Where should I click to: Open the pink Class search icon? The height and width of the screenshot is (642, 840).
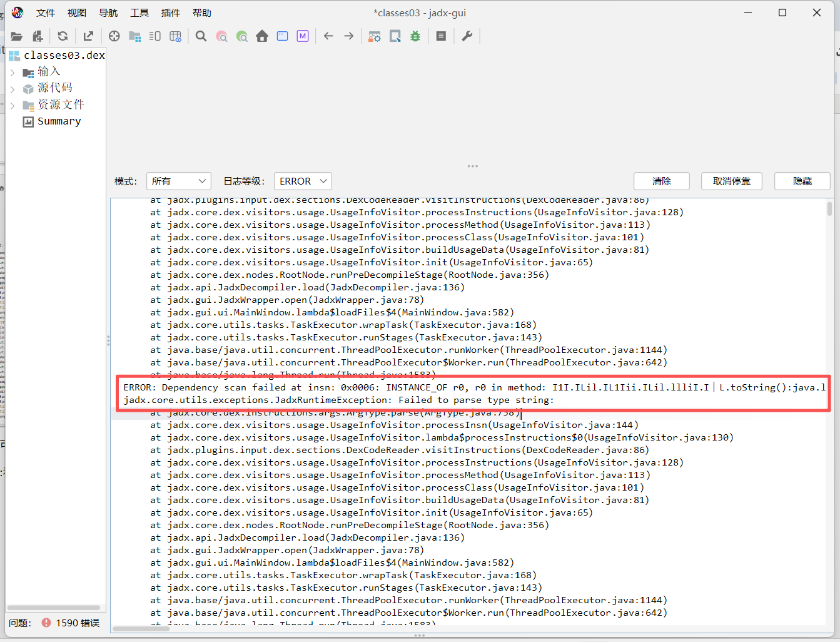pyautogui.click(x=221, y=36)
